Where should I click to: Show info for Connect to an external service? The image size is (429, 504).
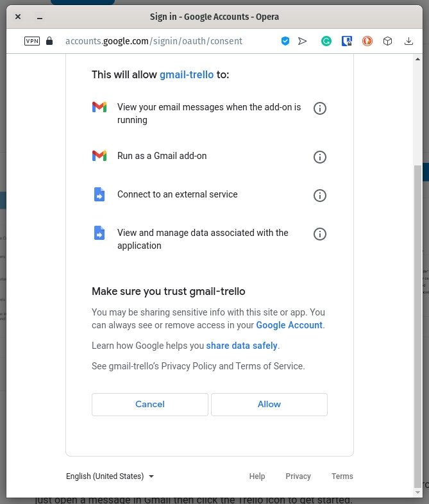point(320,196)
